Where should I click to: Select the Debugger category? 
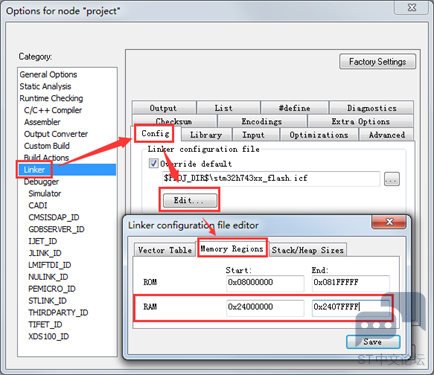pyautogui.click(x=41, y=182)
